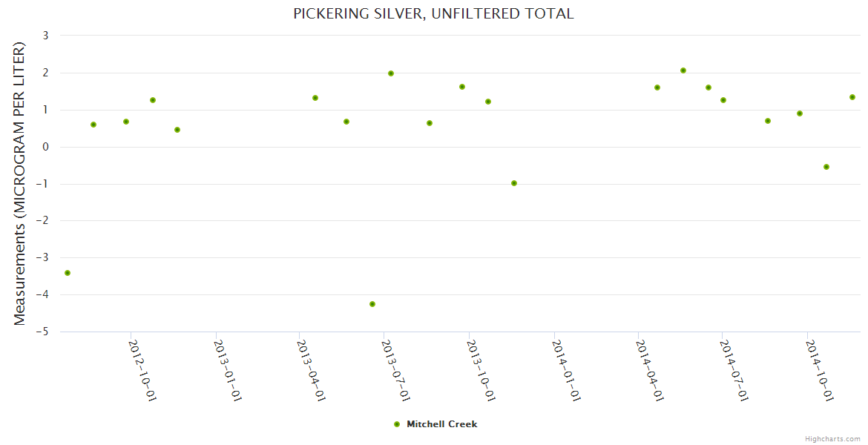
Task: Toggle the Mitchell Creek series legend label
Action: [x=441, y=424]
